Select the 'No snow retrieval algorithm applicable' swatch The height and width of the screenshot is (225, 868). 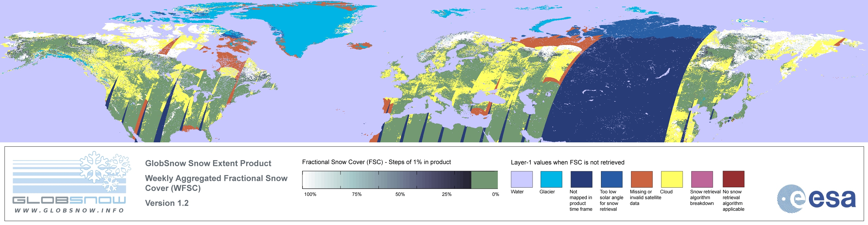point(733,179)
